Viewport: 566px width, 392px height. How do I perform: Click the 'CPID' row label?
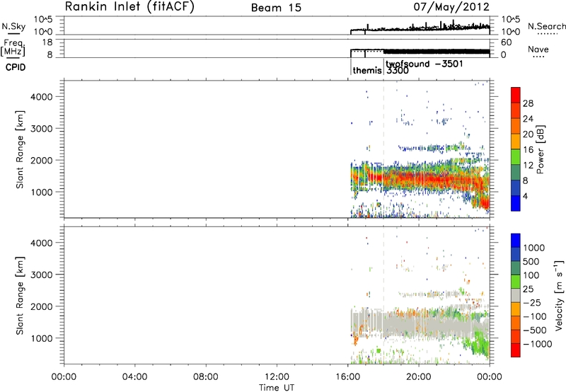(16, 67)
